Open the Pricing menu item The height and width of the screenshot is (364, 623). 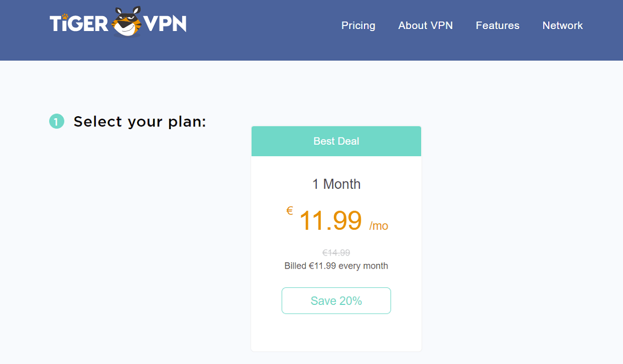[x=358, y=25]
